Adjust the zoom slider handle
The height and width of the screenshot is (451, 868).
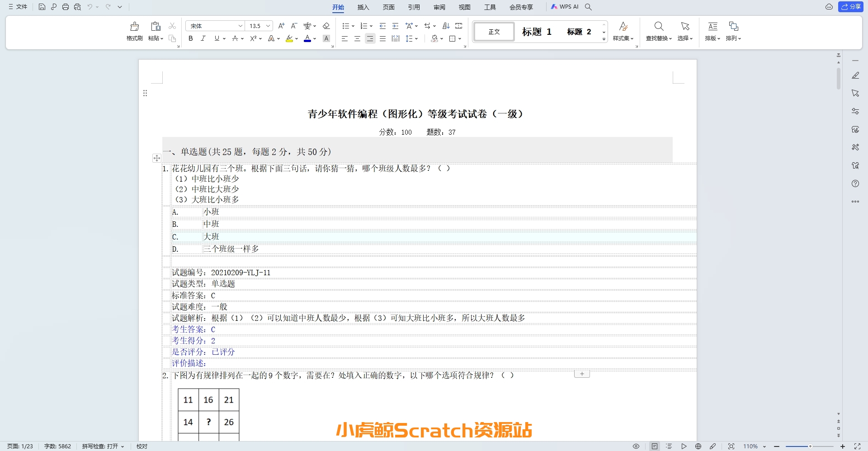coord(810,446)
